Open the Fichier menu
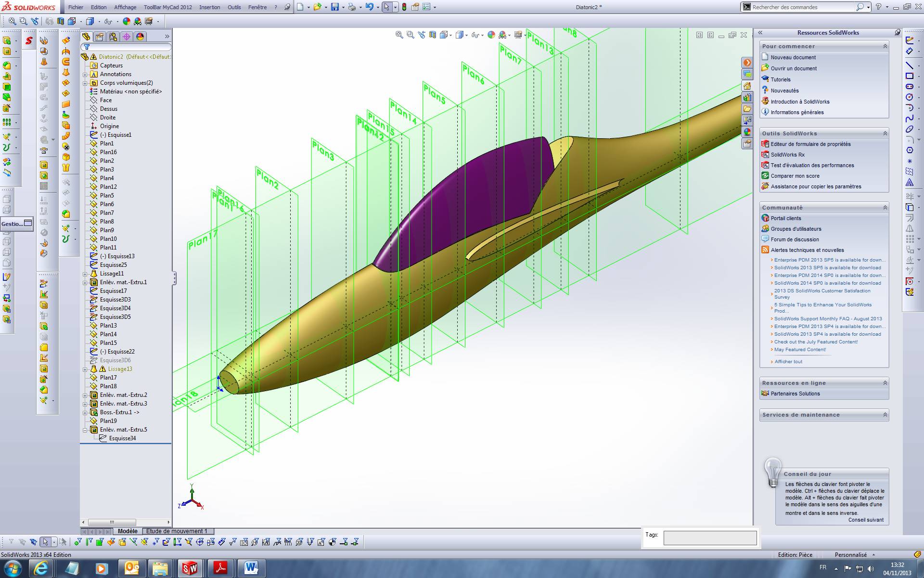 (x=76, y=7)
